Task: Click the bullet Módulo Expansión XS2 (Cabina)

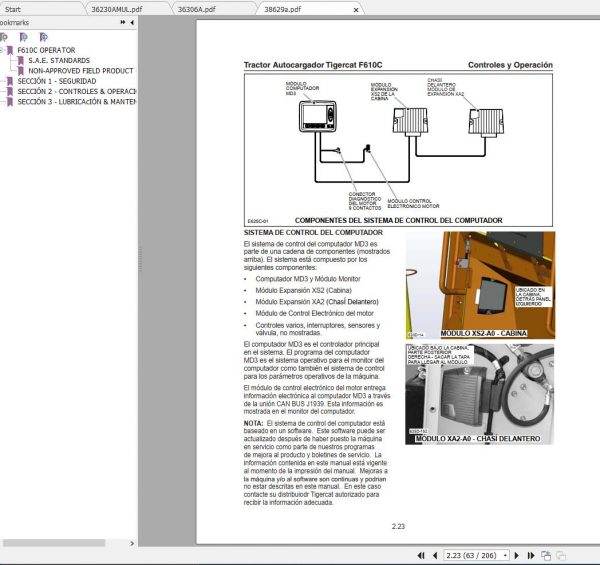Action: tap(303, 290)
